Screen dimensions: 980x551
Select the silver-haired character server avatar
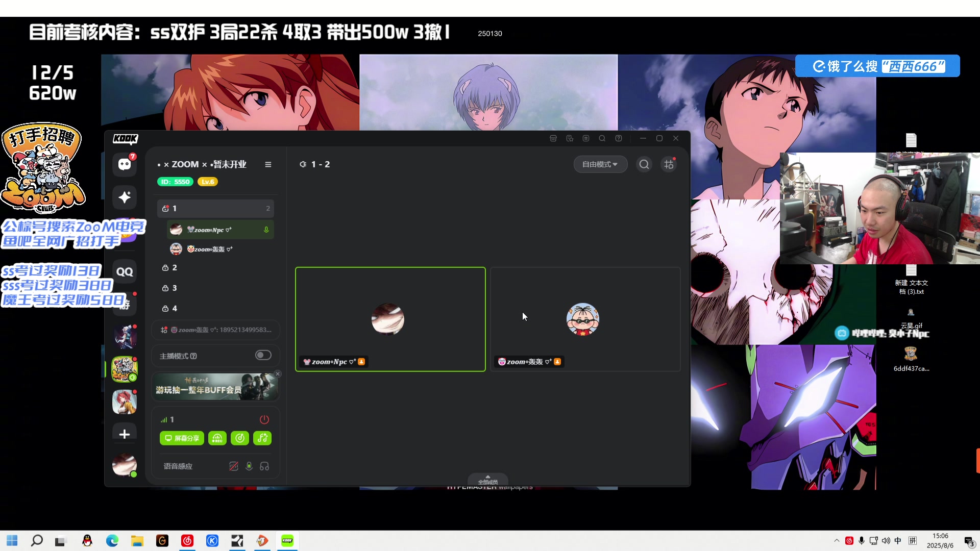tap(125, 337)
